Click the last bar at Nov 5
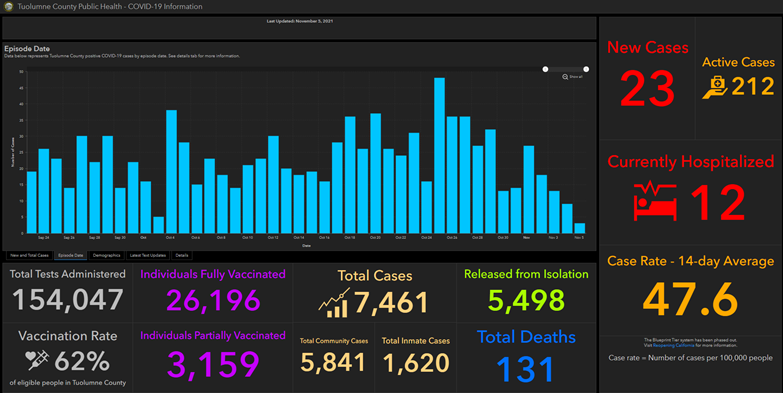This screenshot has width=783, height=393. click(580, 228)
